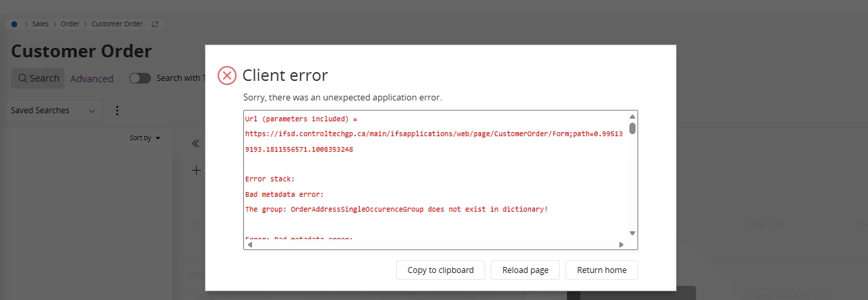Click error box horizontal scroll left arrow
This screenshot has height=300, width=868.
pos(250,244)
